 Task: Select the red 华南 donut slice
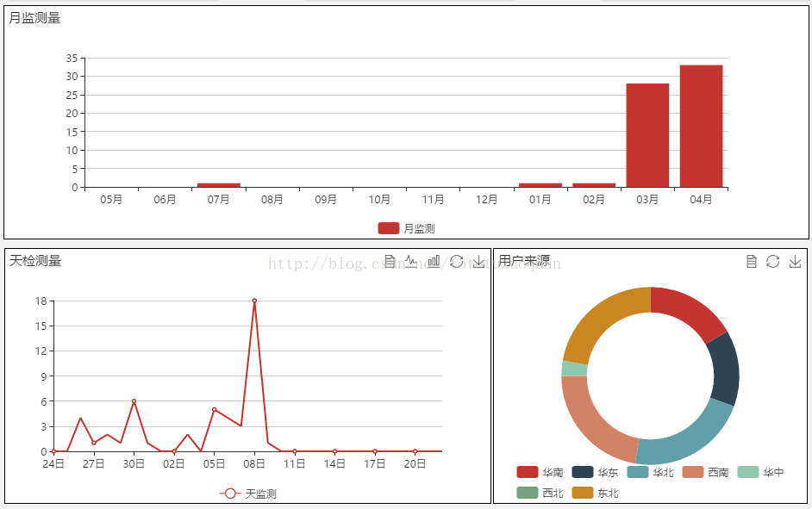(x=688, y=312)
